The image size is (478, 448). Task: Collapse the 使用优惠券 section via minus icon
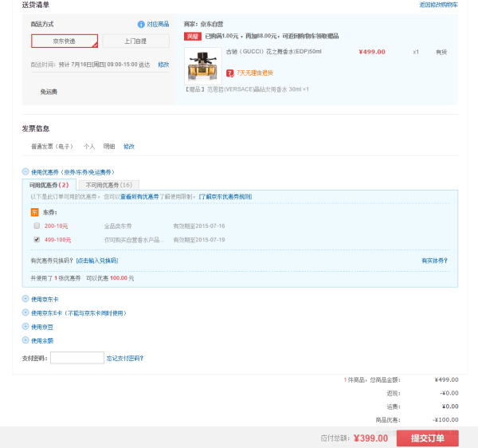point(25,171)
